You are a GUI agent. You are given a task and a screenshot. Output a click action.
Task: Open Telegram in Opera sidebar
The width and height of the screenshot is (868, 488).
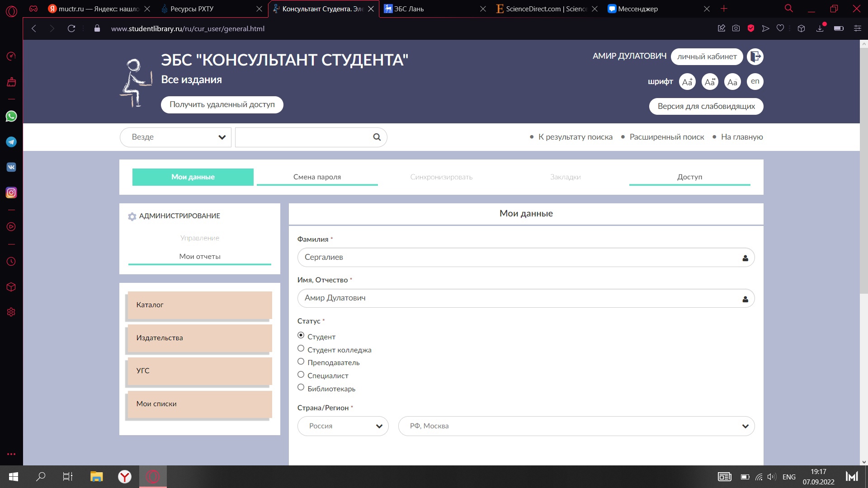(x=11, y=142)
